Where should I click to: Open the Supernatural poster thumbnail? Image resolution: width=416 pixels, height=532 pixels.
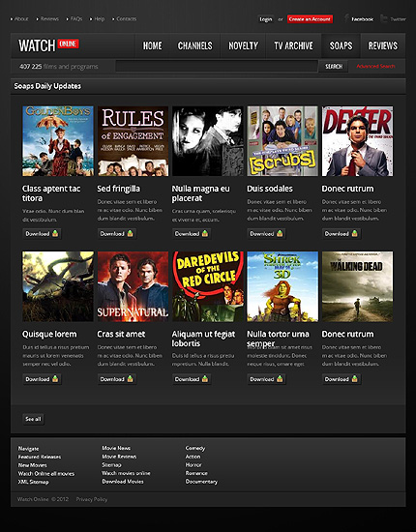pyautogui.click(x=133, y=286)
